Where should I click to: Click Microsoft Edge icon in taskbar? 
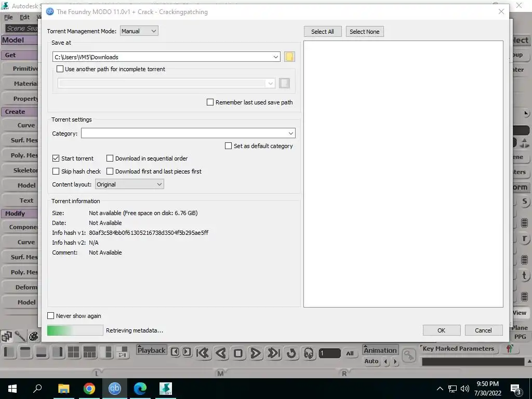[140, 389]
